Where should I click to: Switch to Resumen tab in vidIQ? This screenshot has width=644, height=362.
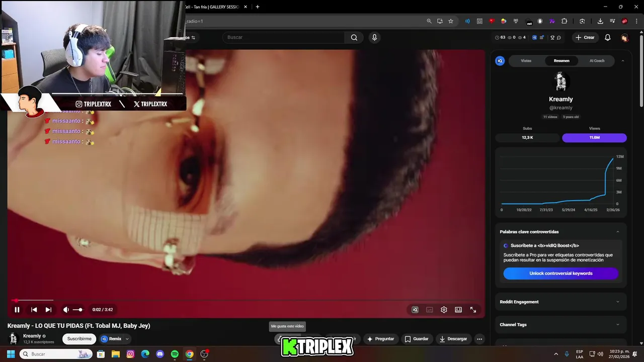(561, 61)
